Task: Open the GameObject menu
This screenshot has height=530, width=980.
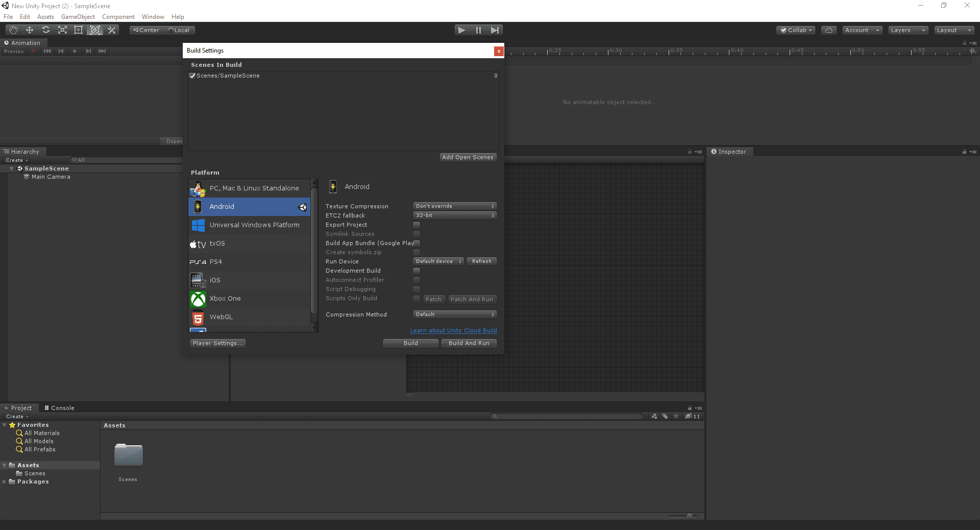Action: (x=78, y=17)
